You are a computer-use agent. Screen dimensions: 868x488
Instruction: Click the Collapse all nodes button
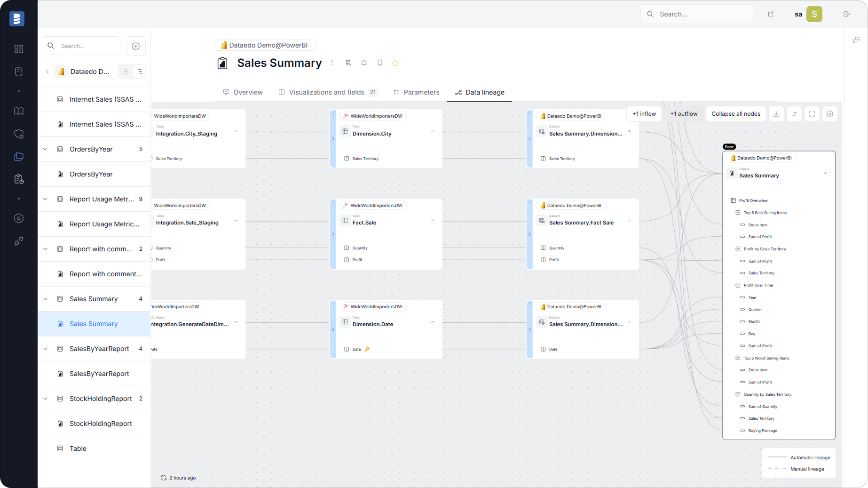point(736,114)
